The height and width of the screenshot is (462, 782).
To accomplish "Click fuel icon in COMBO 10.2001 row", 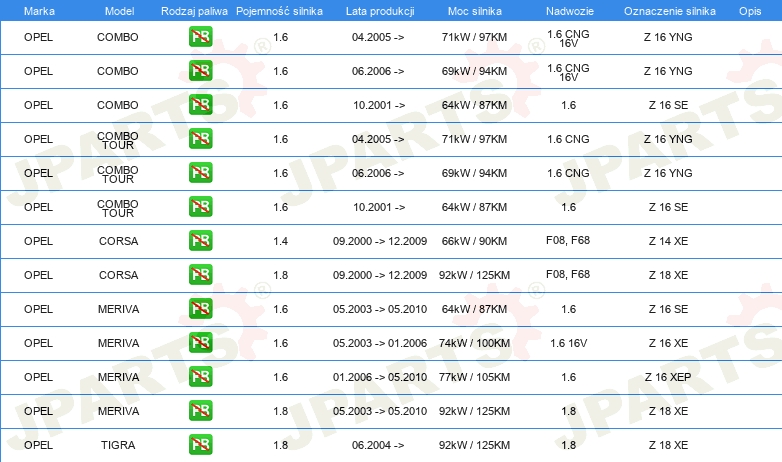I will tap(200, 105).
